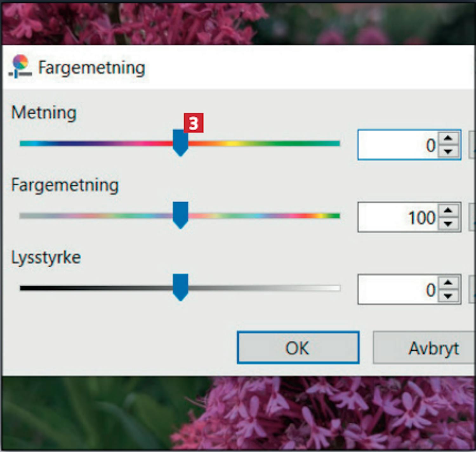476x452 pixels.
Task: Decrease the Metning value with down arrow
Action: click(x=448, y=152)
